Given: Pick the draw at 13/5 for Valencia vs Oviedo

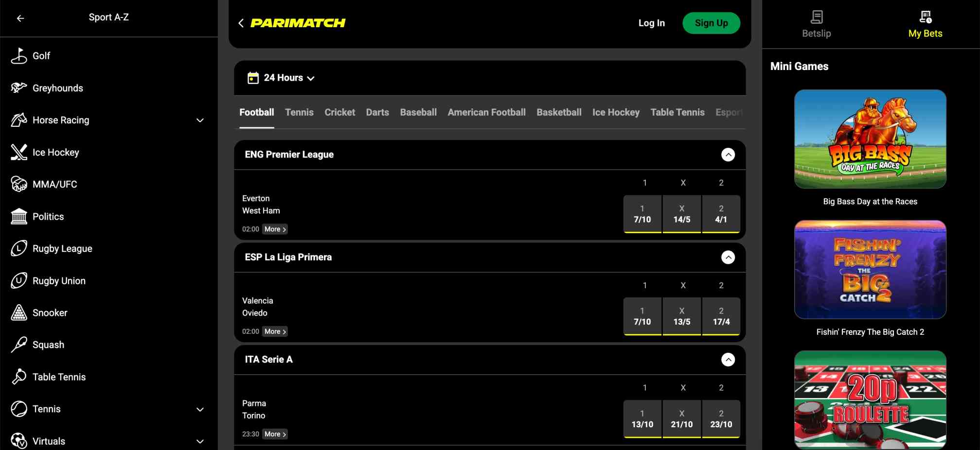Looking at the screenshot, I should click(x=682, y=316).
